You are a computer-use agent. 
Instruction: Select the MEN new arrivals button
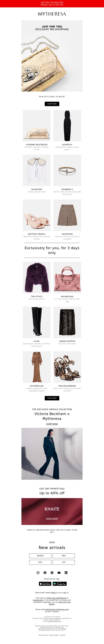(x=64, y=556)
